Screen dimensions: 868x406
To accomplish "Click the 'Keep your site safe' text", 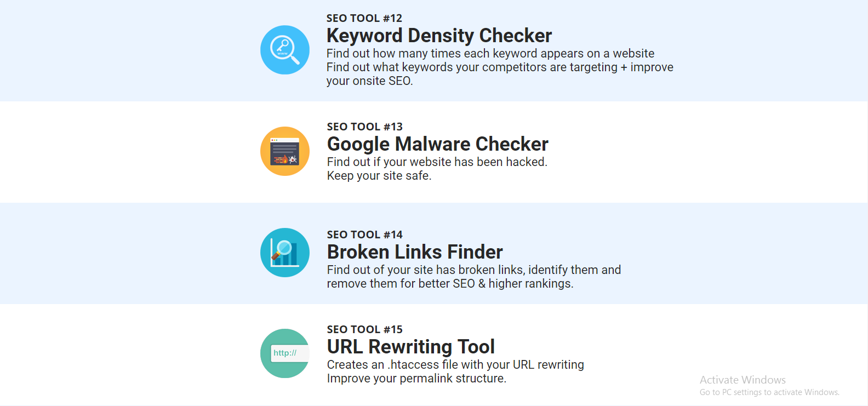I will pyautogui.click(x=379, y=176).
